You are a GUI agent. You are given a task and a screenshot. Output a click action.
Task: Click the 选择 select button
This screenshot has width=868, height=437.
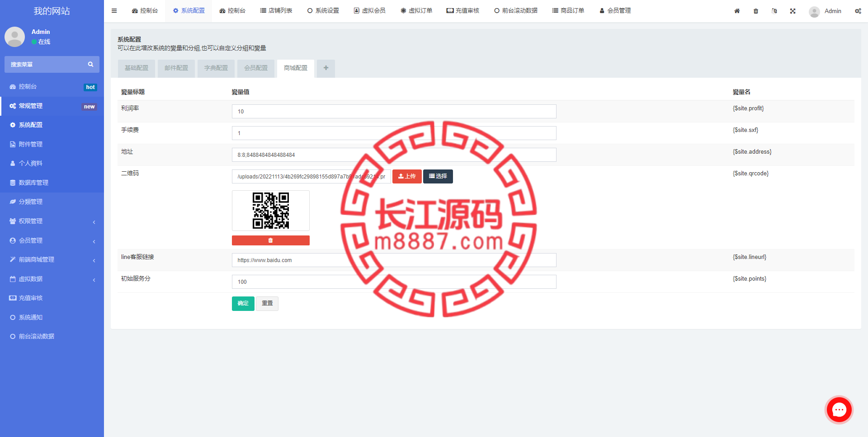point(438,176)
